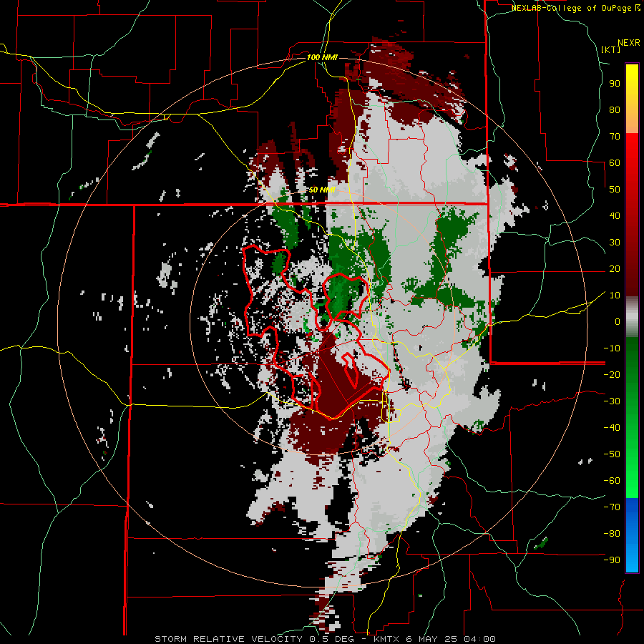
Task: Select the 40 value on the velocity scale
Action: click(x=615, y=216)
